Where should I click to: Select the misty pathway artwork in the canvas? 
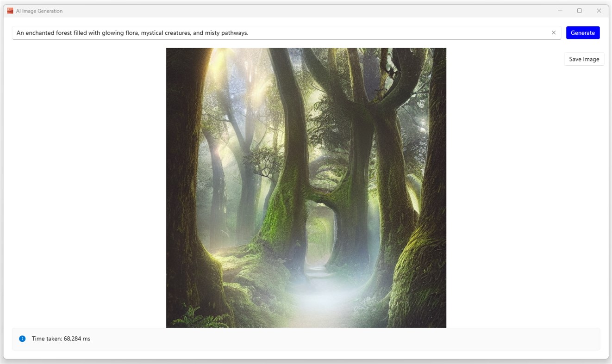pyautogui.click(x=306, y=187)
